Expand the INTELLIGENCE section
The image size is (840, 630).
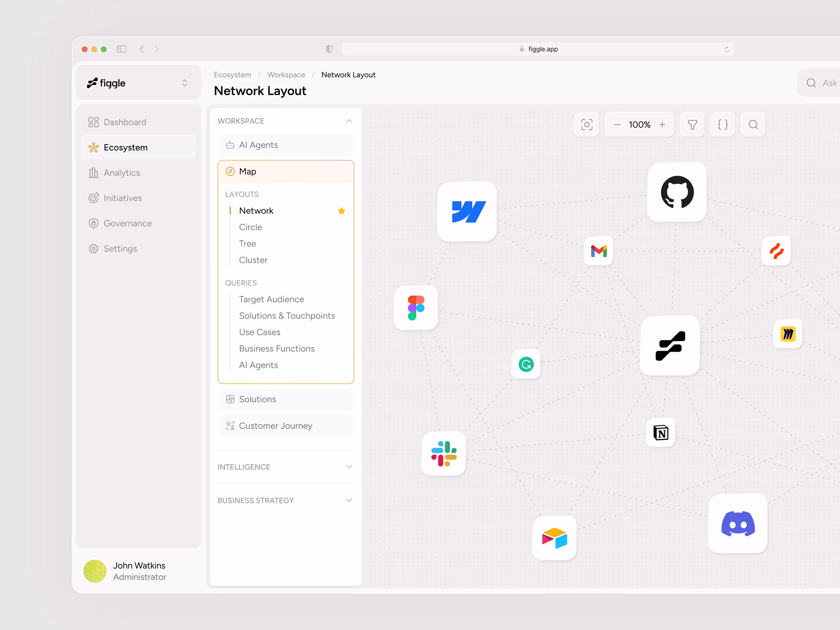pos(349,467)
